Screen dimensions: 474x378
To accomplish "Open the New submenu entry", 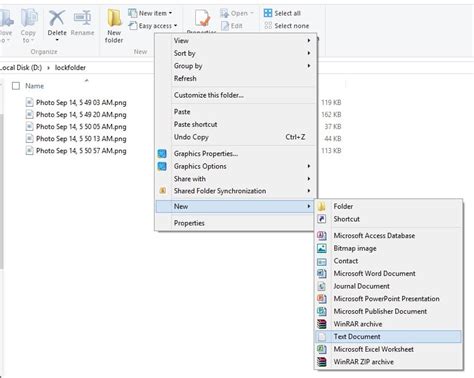I will (x=236, y=206).
